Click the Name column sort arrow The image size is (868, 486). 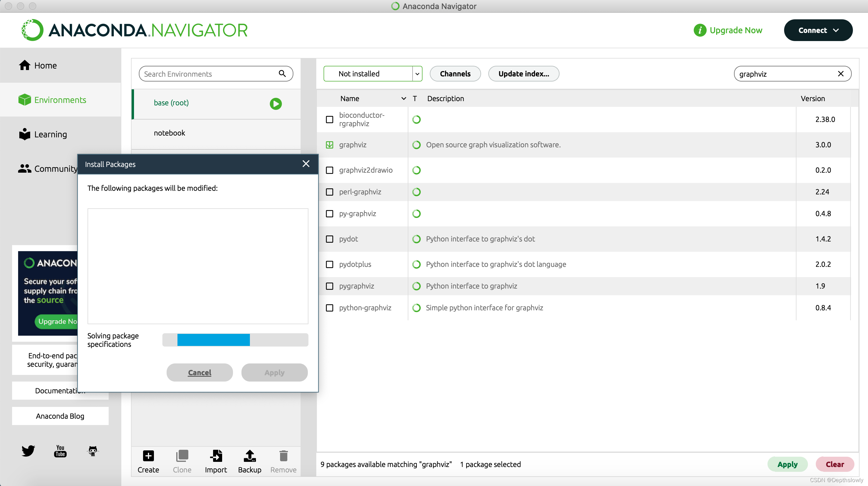pyautogui.click(x=403, y=98)
